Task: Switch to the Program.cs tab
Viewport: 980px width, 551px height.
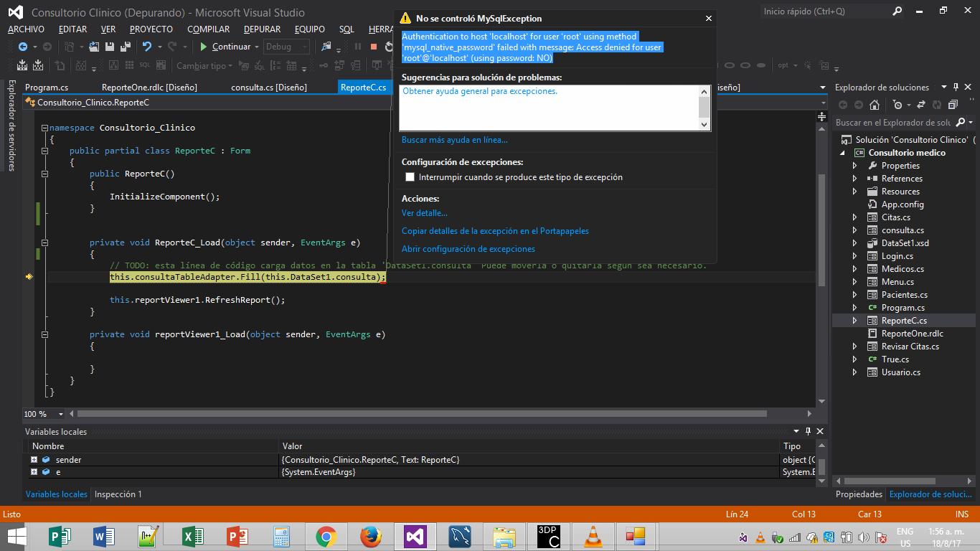Action: pyautogui.click(x=47, y=88)
